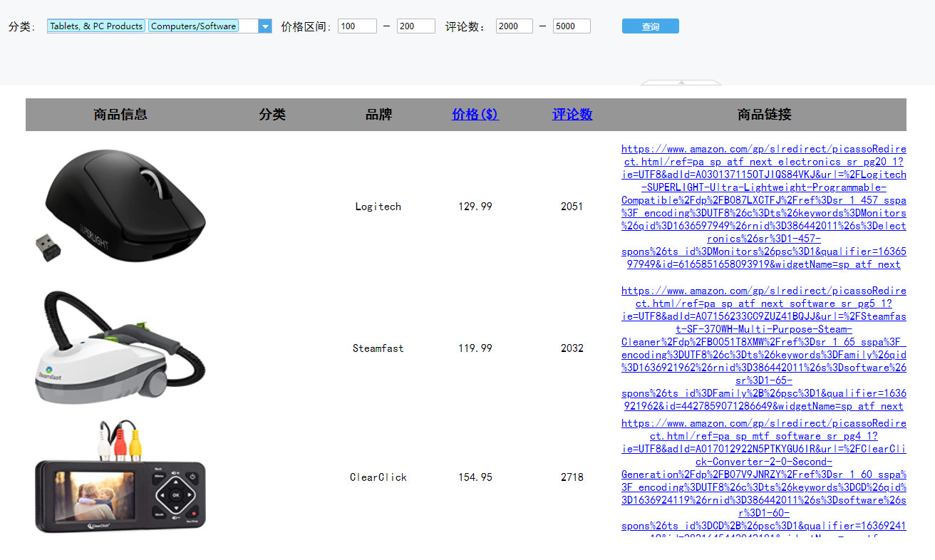Click the price 154.95 cell
The image size is (935, 560).
pyautogui.click(x=475, y=477)
